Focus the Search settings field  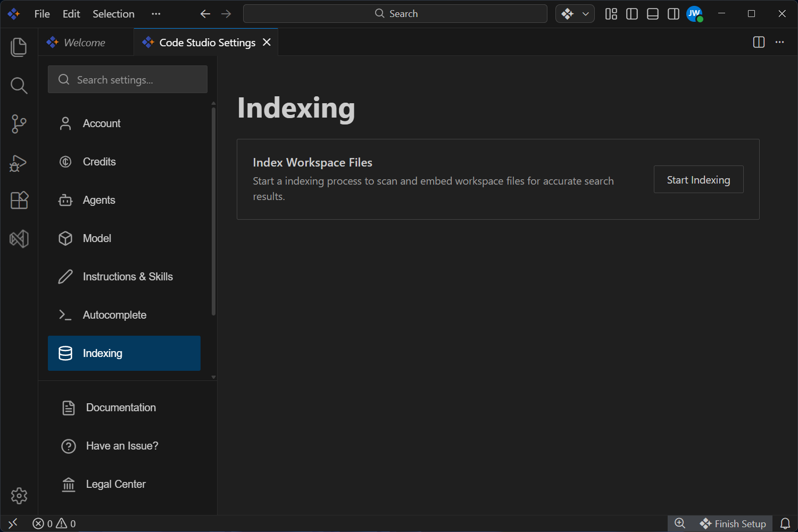(x=128, y=79)
